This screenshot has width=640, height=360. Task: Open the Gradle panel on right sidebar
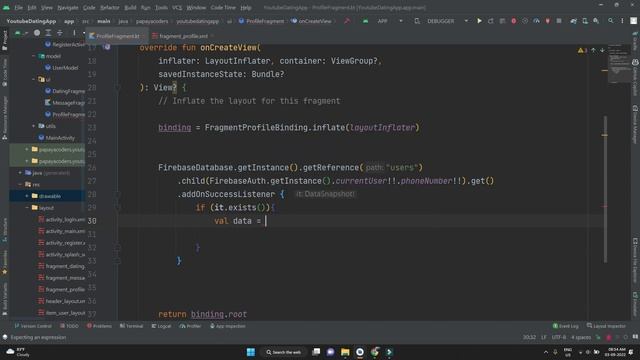click(x=635, y=40)
